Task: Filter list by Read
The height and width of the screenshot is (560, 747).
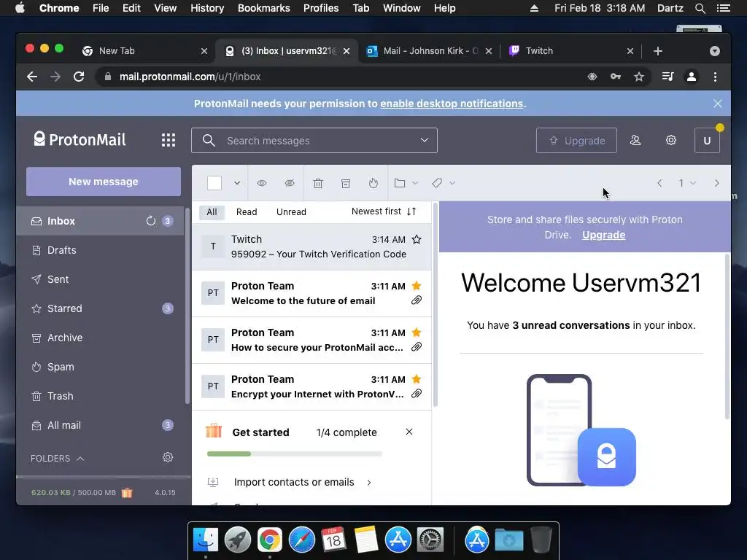Action: coord(247,212)
